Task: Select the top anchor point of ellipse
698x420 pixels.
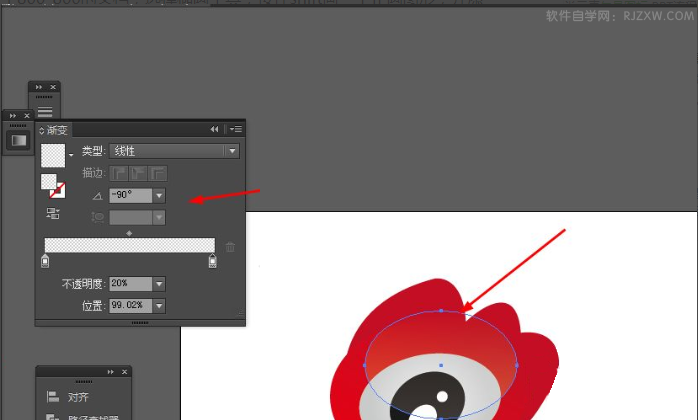Action: coord(441,310)
